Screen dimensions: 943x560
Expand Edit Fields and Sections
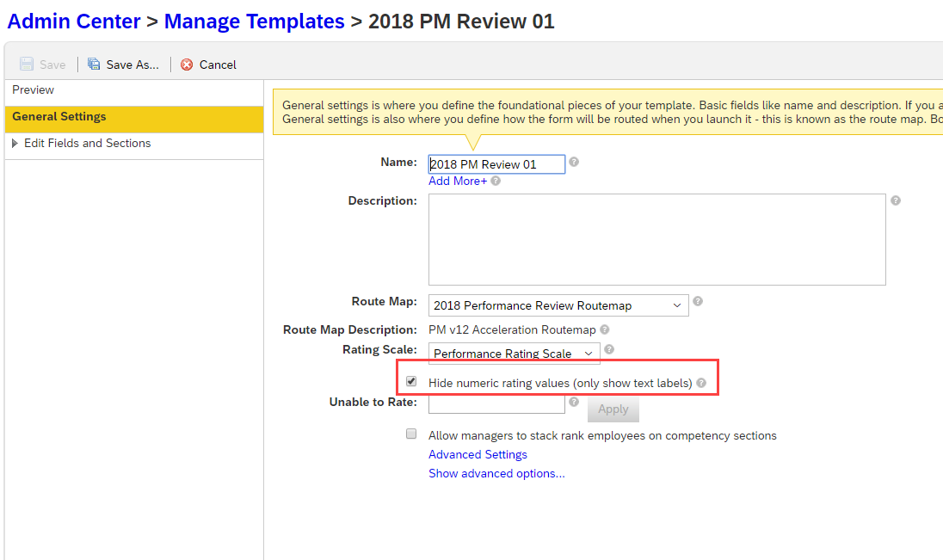click(x=15, y=143)
